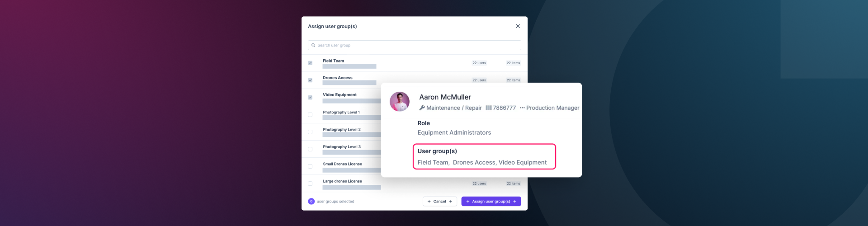Click the Photography Level 1 label
Image resolution: width=868 pixels, height=226 pixels.
(x=341, y=112)
